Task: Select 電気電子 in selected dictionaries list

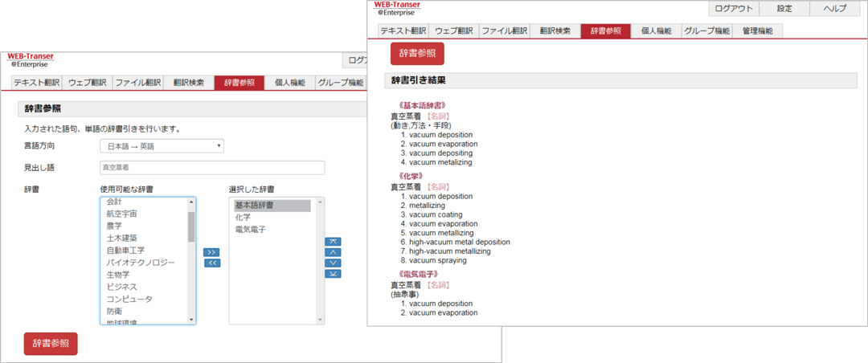Action: (x=251, y=229)
